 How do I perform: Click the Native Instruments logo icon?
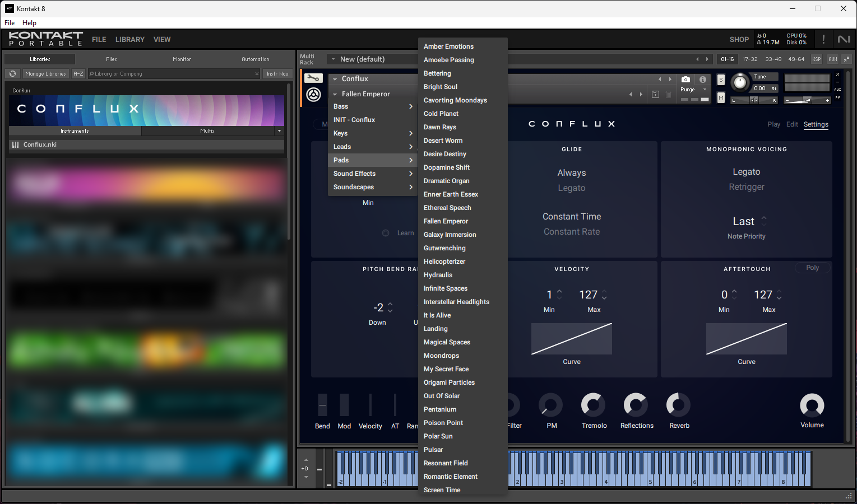844,39
